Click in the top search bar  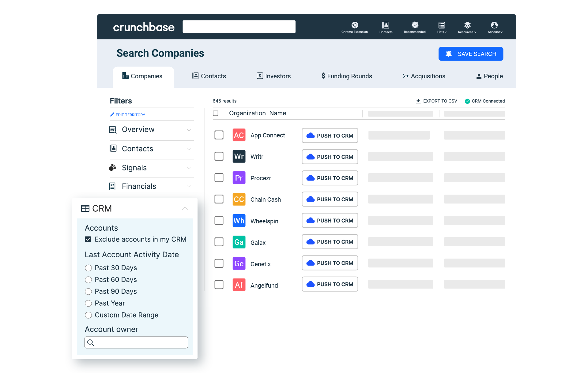click(239, 27)
